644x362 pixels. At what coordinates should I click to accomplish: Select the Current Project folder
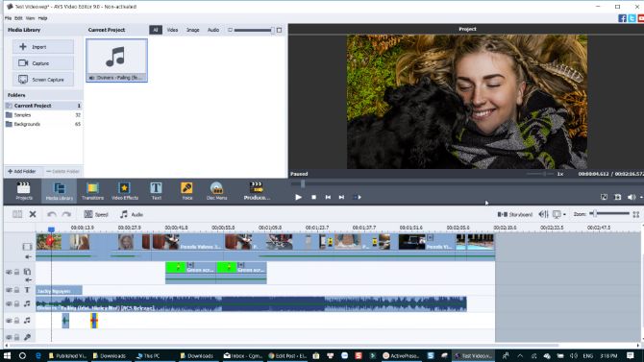coord(43,106)
